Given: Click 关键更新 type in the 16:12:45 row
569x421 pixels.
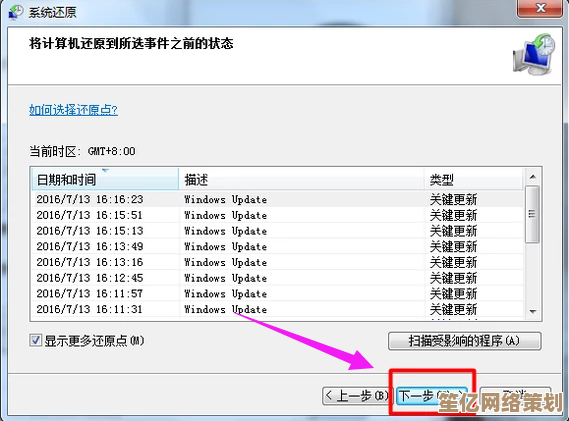Looking at the screenshot, I should pos(453,278).
